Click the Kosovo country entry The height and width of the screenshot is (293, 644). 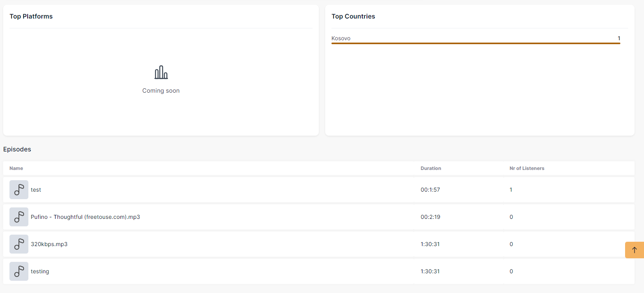click(x=341, y=38)
